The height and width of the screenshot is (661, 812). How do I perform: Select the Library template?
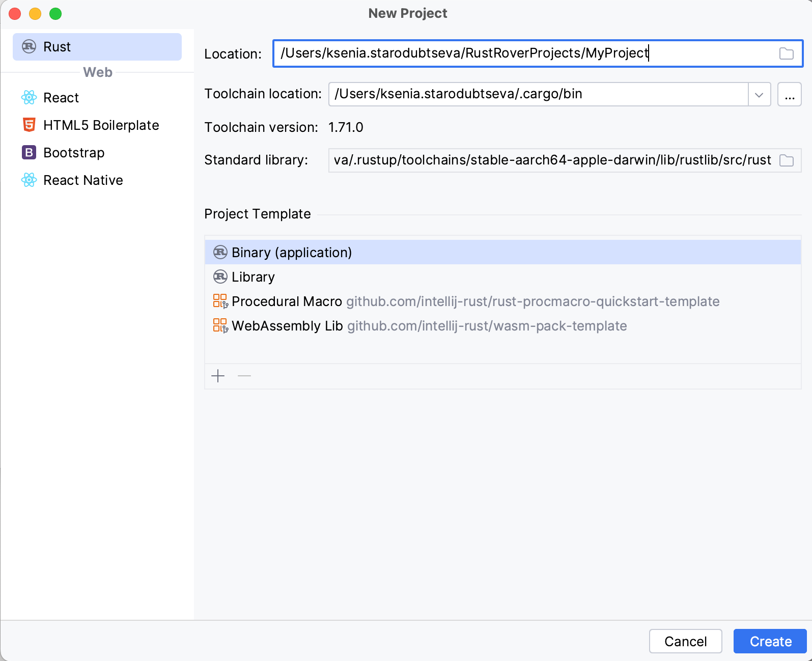(x=253, y=277)
